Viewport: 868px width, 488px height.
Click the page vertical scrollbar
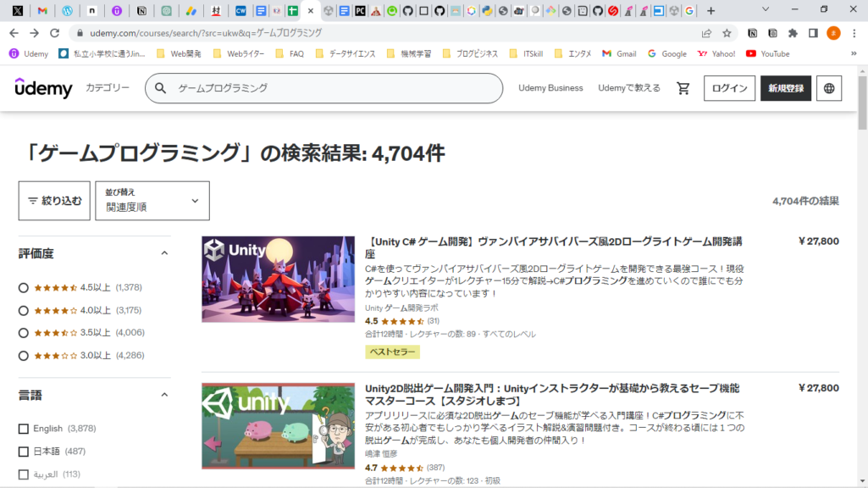pos(862,103)
